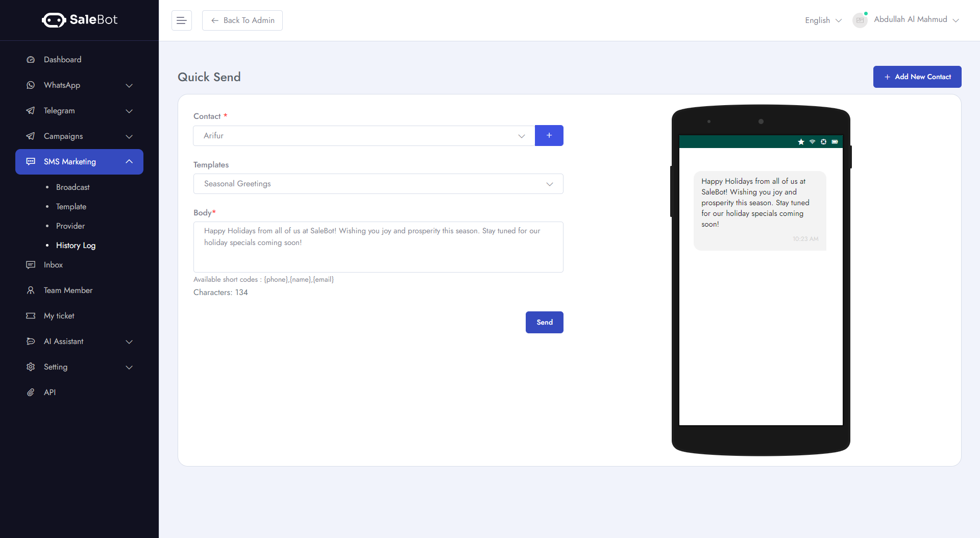The height and width of the screenshot is (538, 980).
Task: Open Campaigns via its paper-plane icon
Action: (31, 136)
